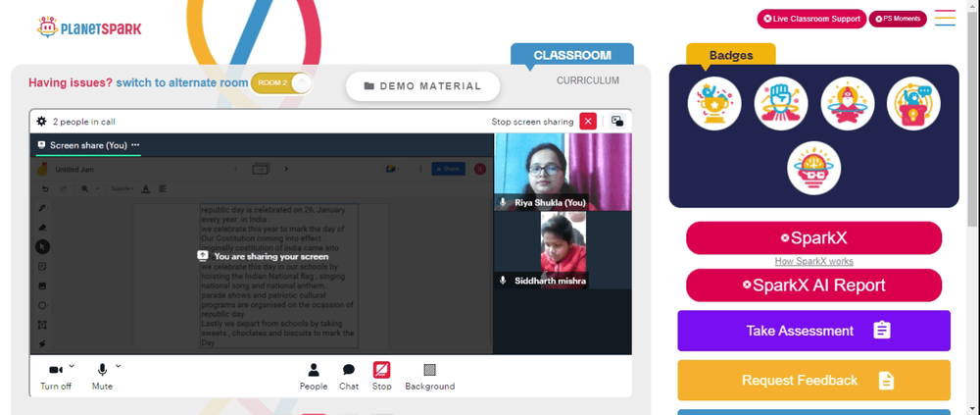Turn off the camera
980x415 pixels.
[x=56, y=370]
